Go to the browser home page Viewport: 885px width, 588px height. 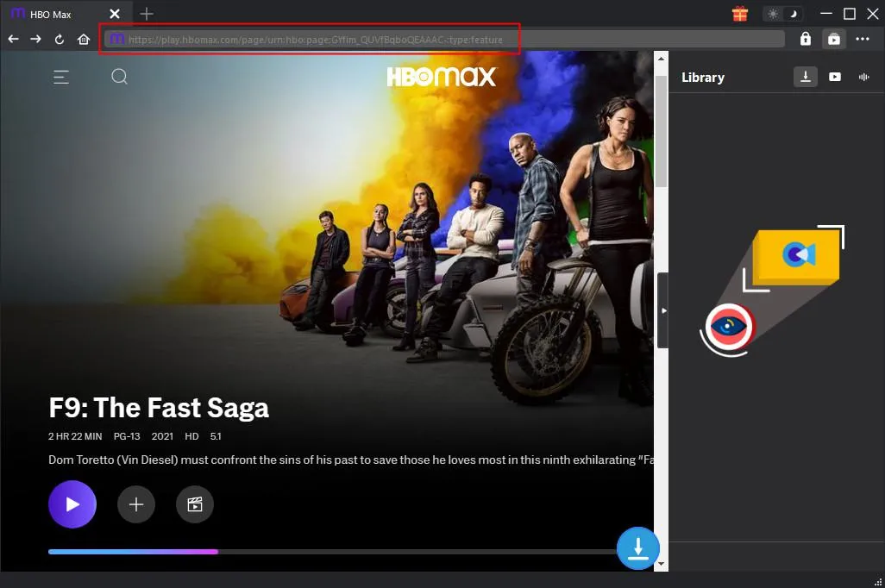pos(84,39)
